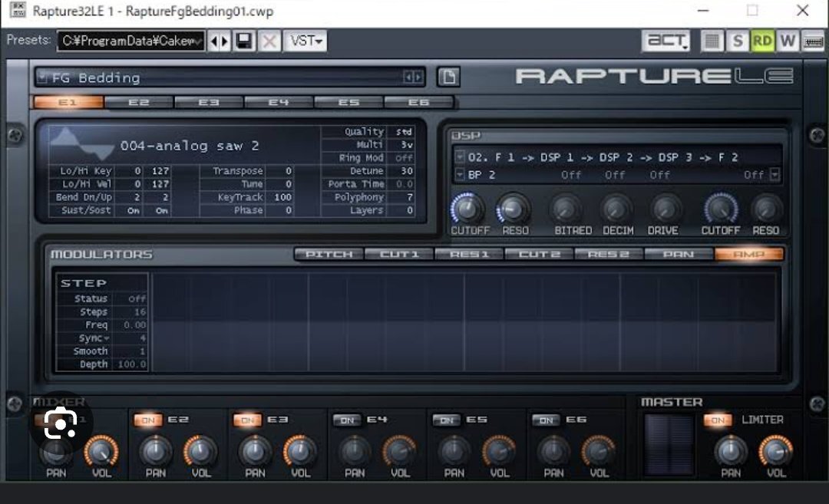Toggle the green RD automation read button
829x504 pixels.
click(762, 41)
